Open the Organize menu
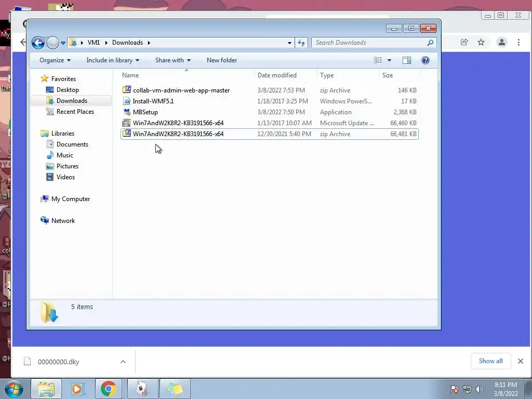The image size is (532, 399). 55,60
